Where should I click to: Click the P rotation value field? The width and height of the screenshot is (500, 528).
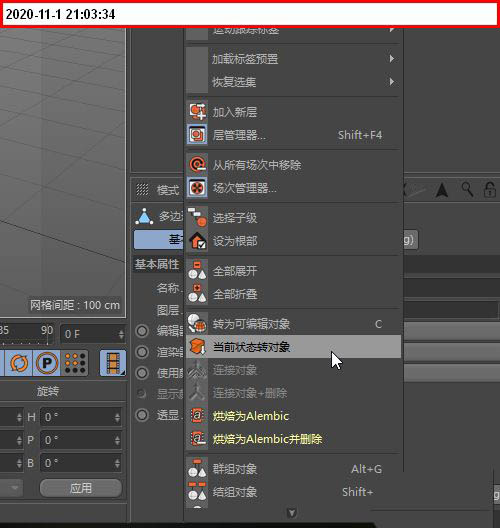[81, 440]
